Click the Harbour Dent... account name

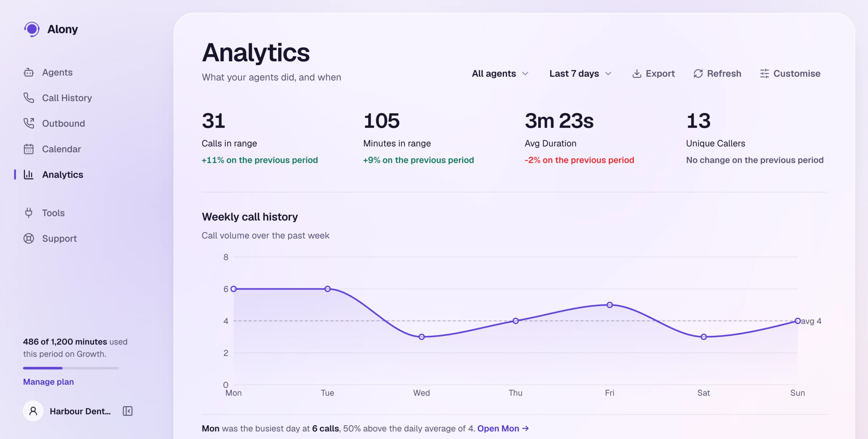click(80, 411)
